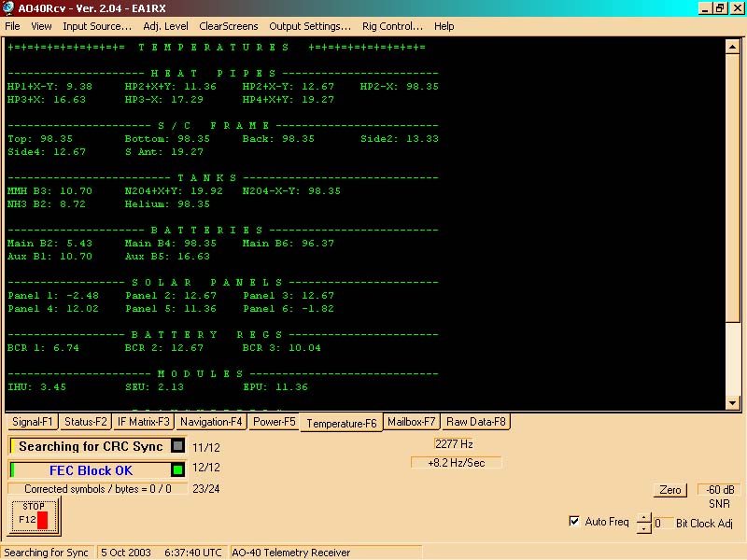Open Adj. Level menu

point(166,26)
